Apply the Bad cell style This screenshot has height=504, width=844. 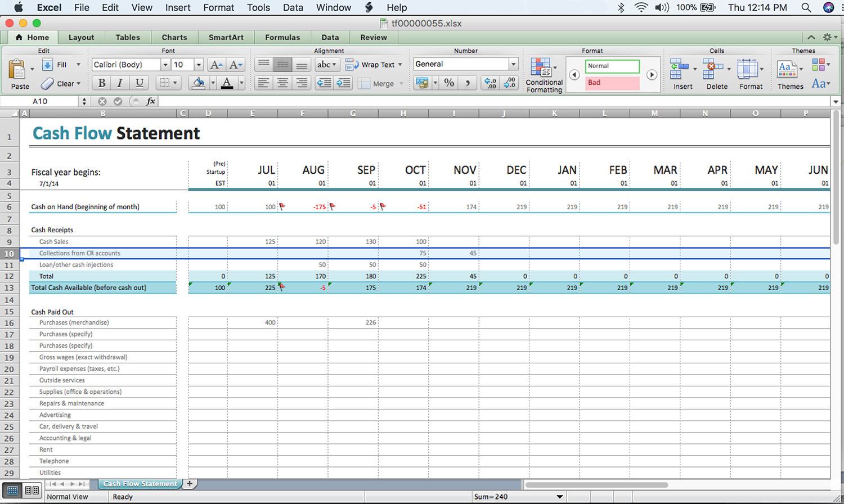[612, 82]
